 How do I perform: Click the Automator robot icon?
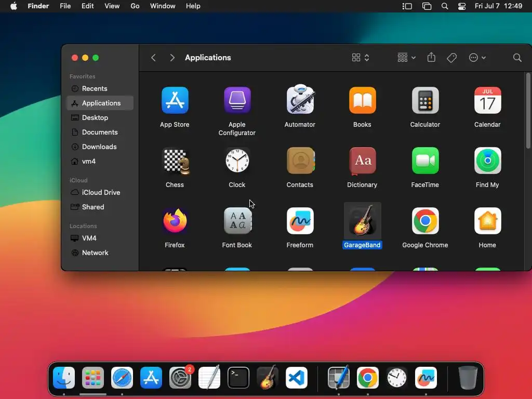tap(300, 99)
